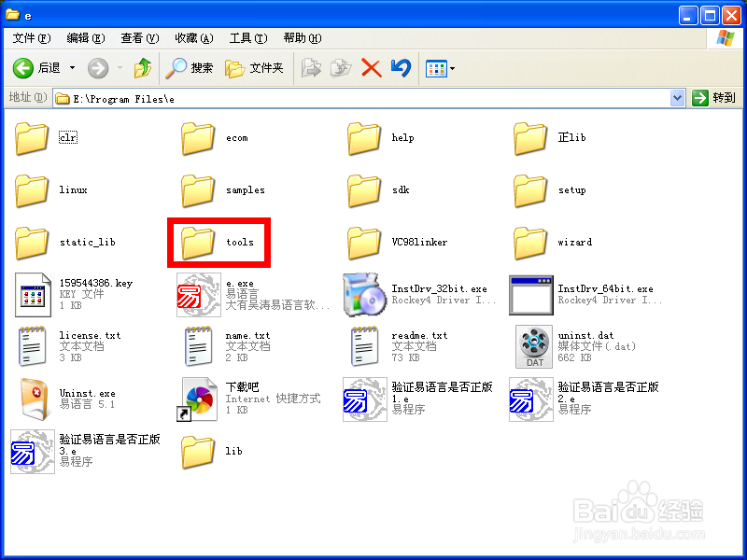The image size is (747, 560).
Task: Open the 收藏(A) menu
Action: click(194, 38)
